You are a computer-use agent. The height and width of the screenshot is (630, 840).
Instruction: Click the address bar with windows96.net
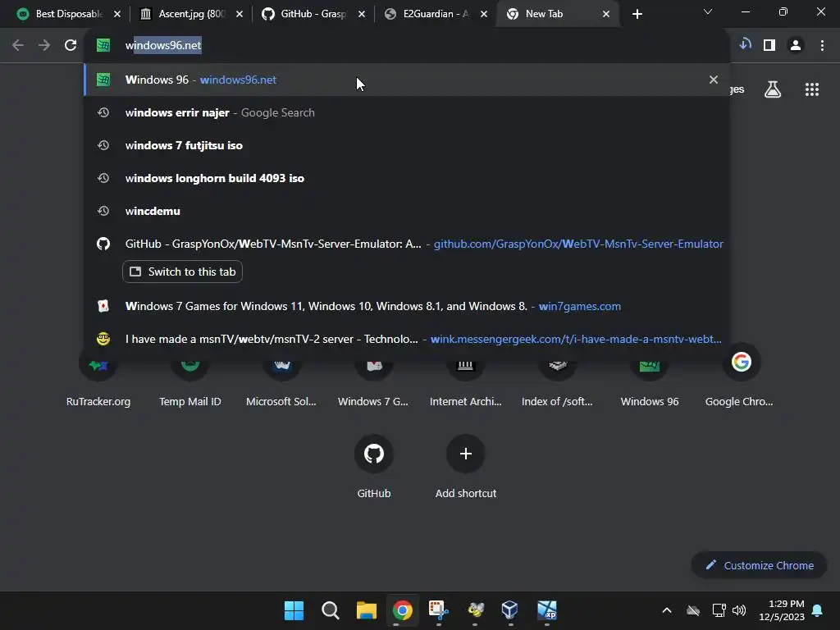point(407,46)
